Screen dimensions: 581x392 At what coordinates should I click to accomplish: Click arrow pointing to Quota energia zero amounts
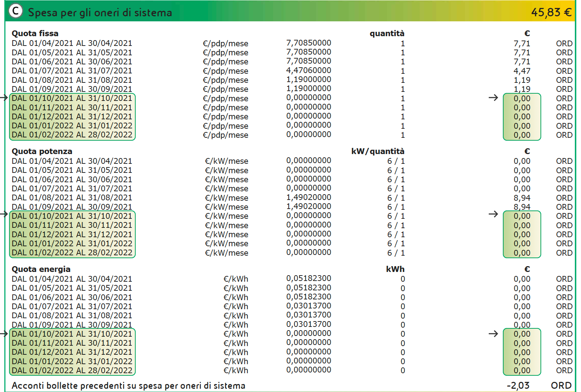tap(493, 333)
